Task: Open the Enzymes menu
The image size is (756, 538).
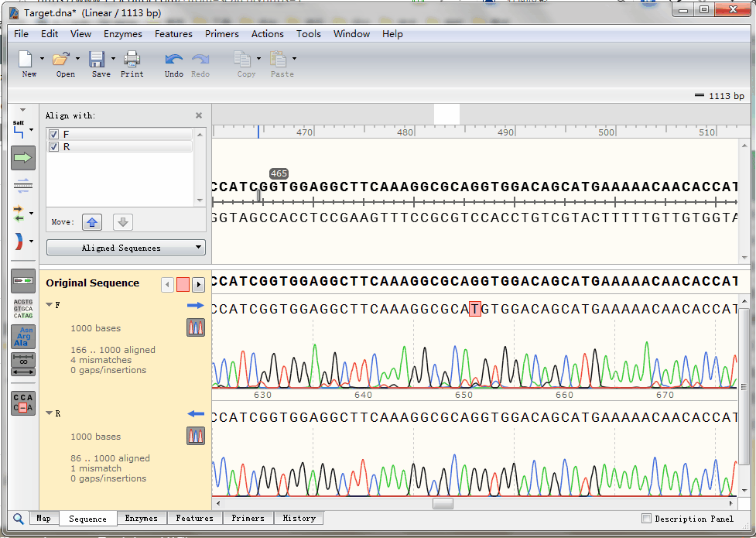Action: pos(122,34)
